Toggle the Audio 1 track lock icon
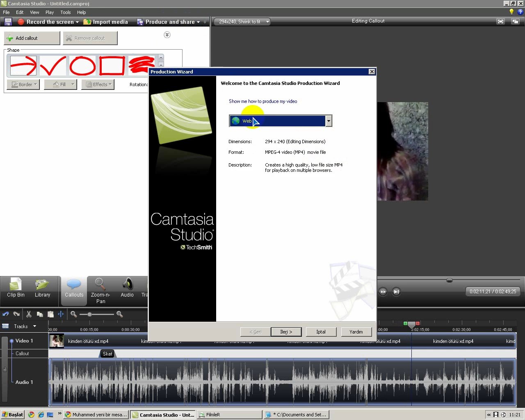The height and width of the screenshot is (420, 525). (5, 369)
